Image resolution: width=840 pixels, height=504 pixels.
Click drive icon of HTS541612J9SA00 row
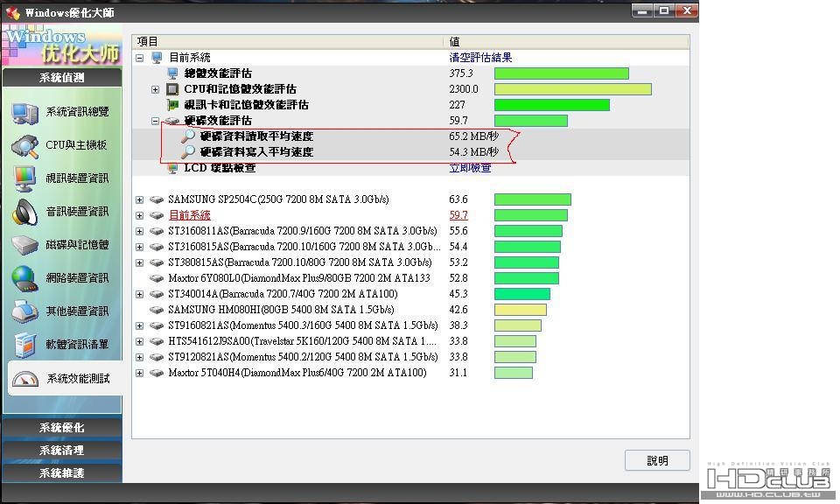tap(157, 341)
